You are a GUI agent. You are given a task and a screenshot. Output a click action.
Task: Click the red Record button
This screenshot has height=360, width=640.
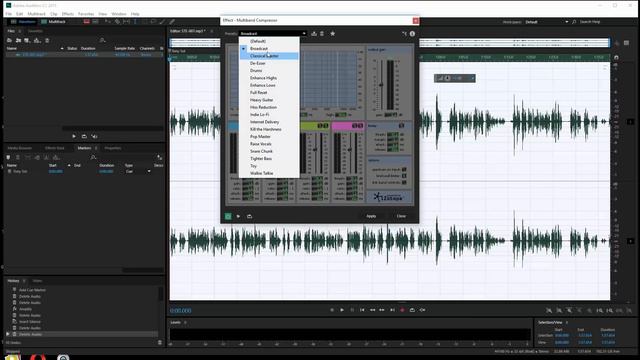(x=402, y=310)
